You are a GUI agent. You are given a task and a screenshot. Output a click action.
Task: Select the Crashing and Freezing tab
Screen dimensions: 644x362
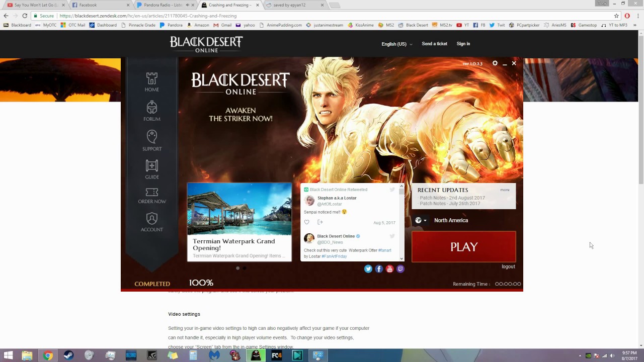point(229,5)
